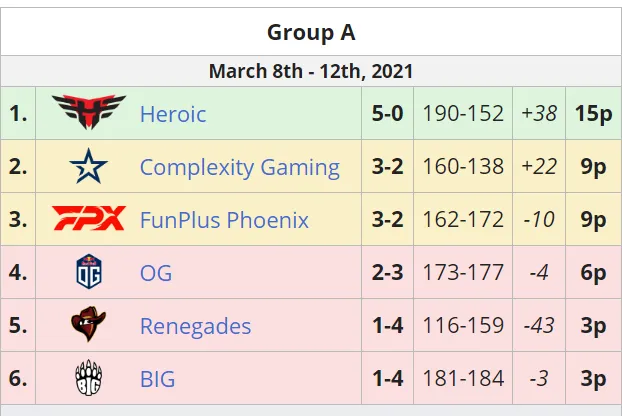Click Heroic's 15p points cell

pyautogui.click(x=594, y=113)
